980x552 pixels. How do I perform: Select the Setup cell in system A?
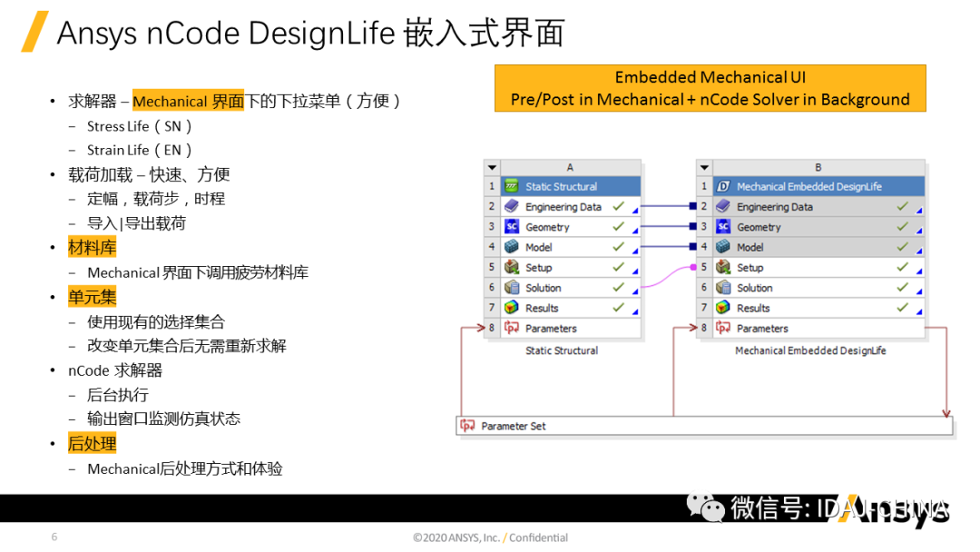pyautogui.click(x=571, y=268)
